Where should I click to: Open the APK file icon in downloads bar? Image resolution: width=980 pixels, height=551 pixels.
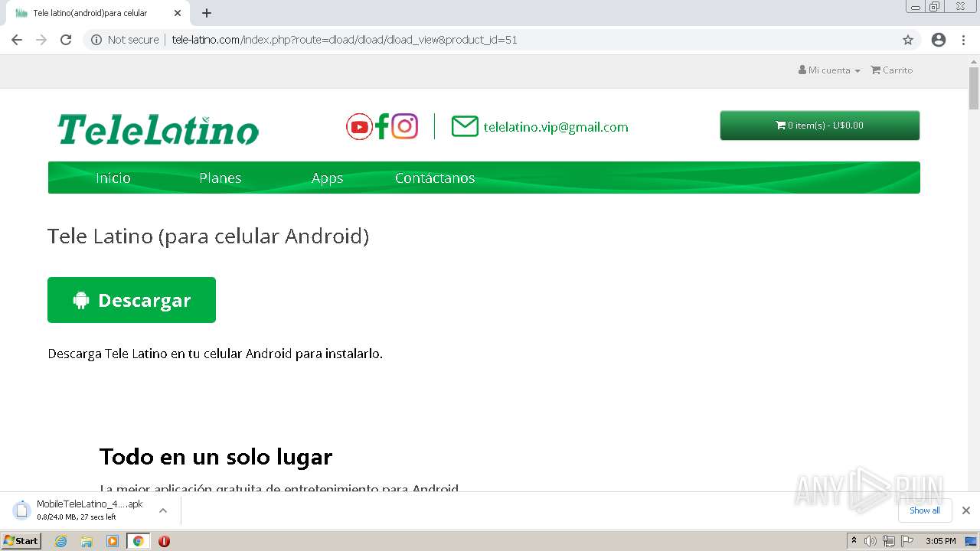click(22, 510)
